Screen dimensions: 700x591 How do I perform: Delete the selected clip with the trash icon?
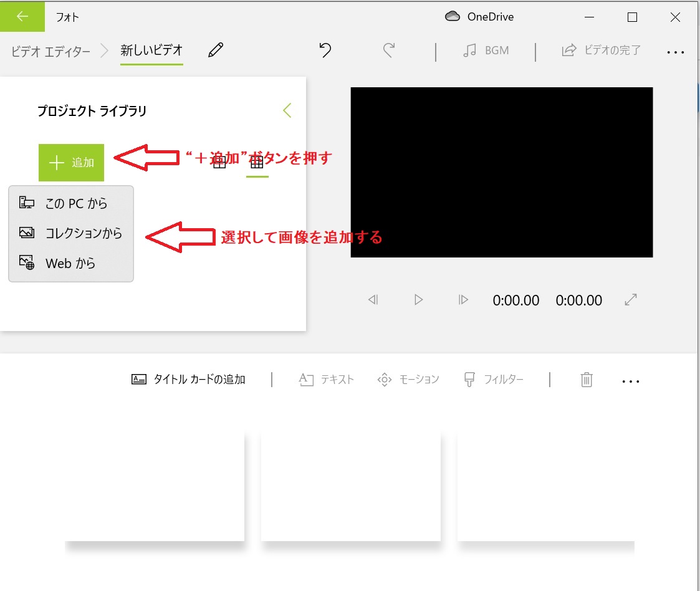(x=586, y=379)
